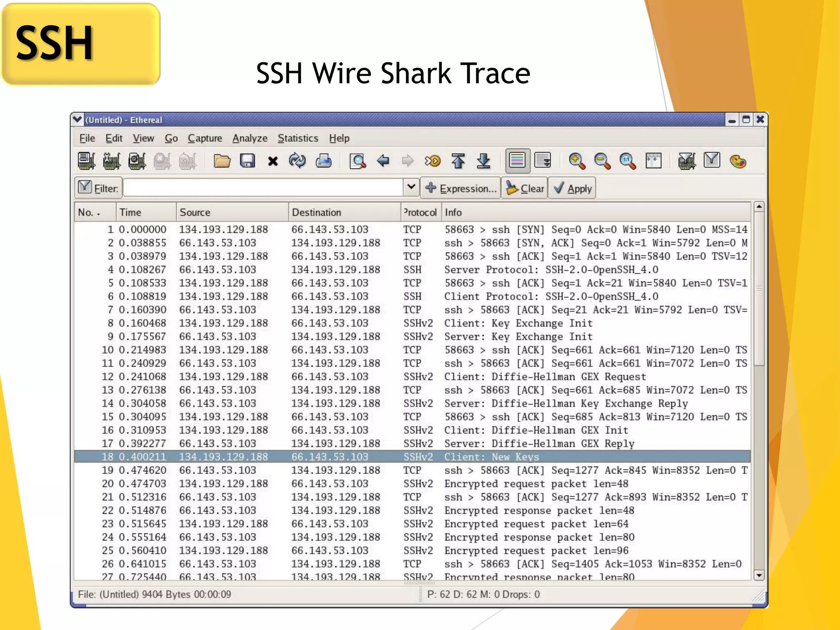
Task: Open Find Packet magnifier icon
Action: click(357, 161)
